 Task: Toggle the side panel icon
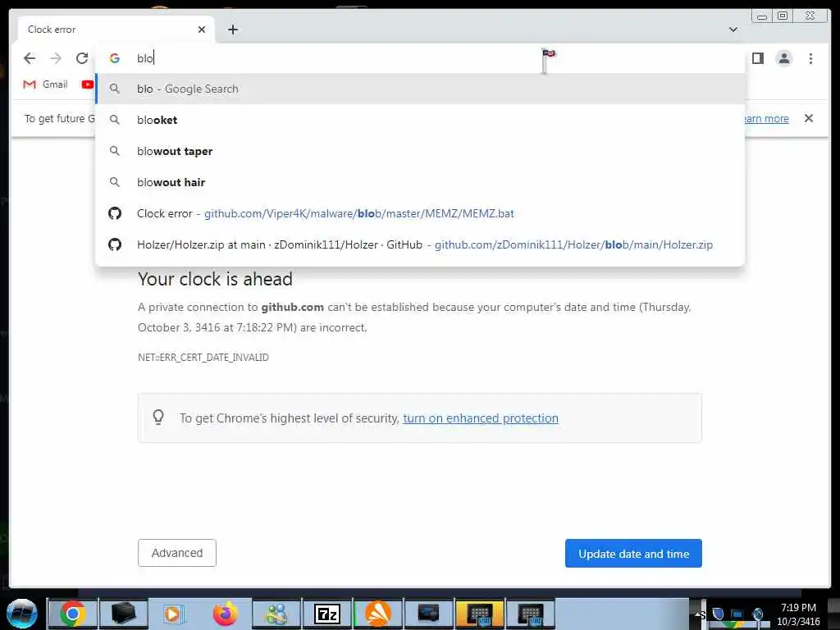tap(757, 58)
